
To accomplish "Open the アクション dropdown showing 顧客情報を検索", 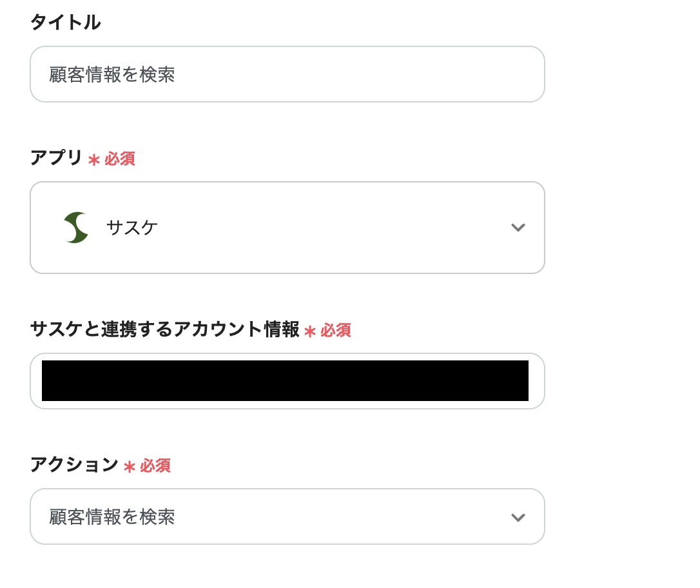I will (287, 516).
